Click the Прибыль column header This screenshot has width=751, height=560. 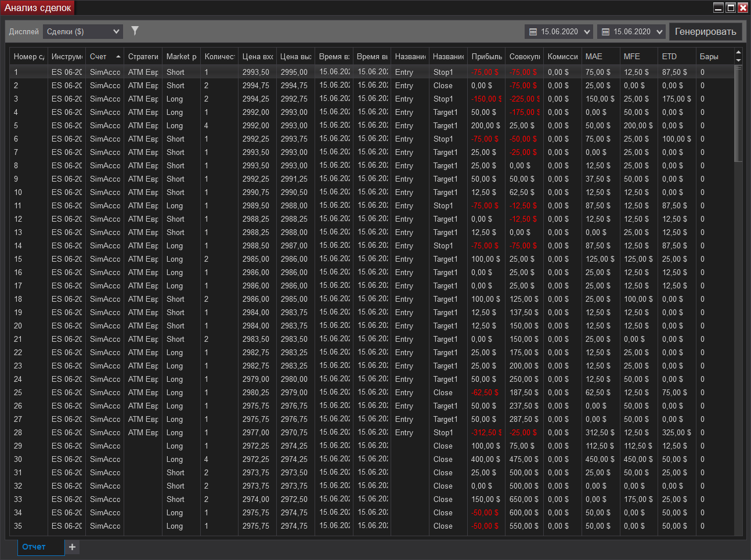click(487, 56)
